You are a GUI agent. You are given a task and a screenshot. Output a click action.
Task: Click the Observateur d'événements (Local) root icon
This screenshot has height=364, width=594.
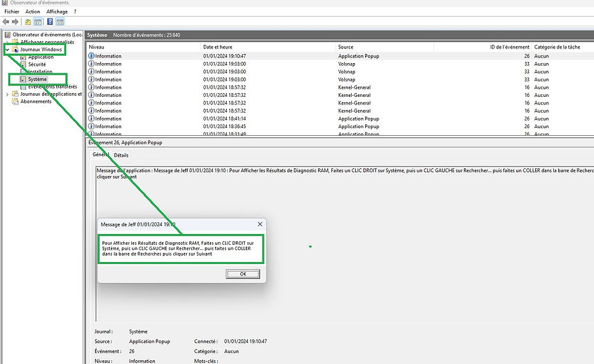(7, 34)
